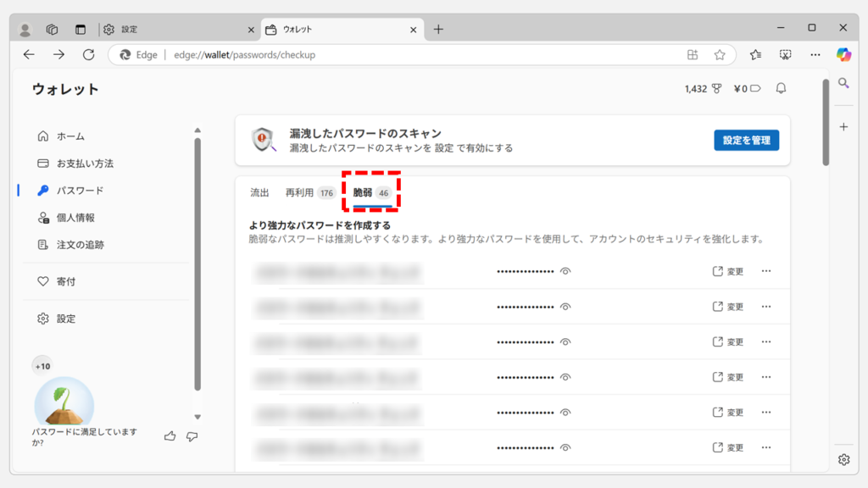Select the 脆弱 46 tab
The width and height of the screenshot is (868, 488).
point(372,192)
